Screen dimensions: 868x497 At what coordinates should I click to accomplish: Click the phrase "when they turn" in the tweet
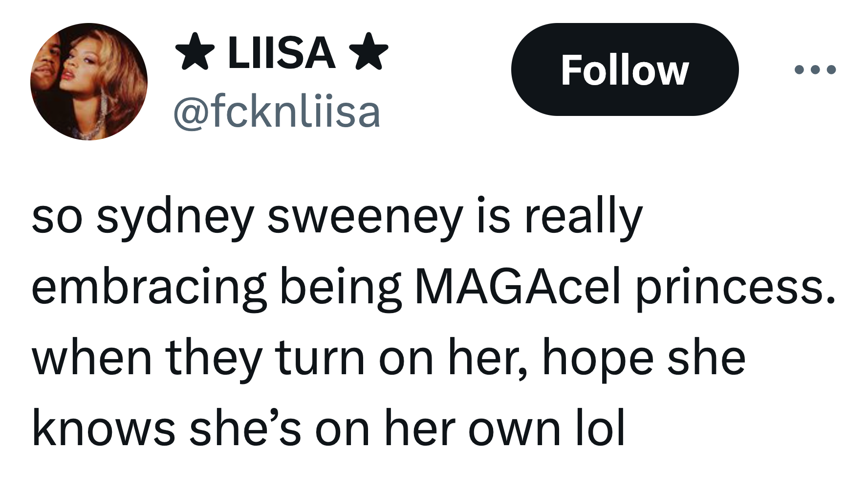[x=198, y=358]
